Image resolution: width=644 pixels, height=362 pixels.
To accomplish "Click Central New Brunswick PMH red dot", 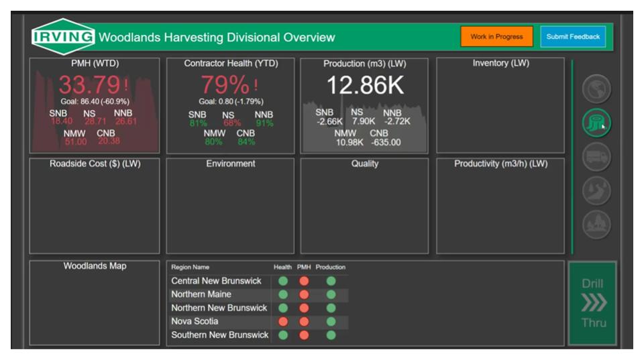I will [304, 281].
